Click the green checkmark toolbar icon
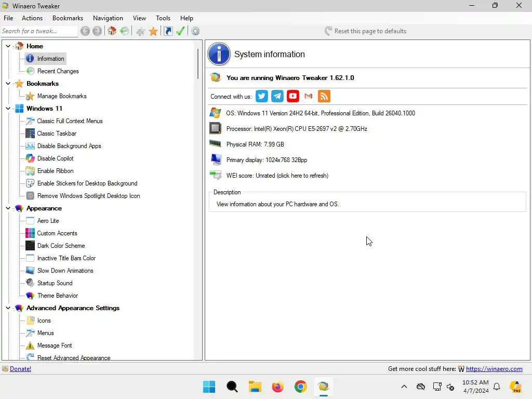532x399 pixels. coord(180,31)
